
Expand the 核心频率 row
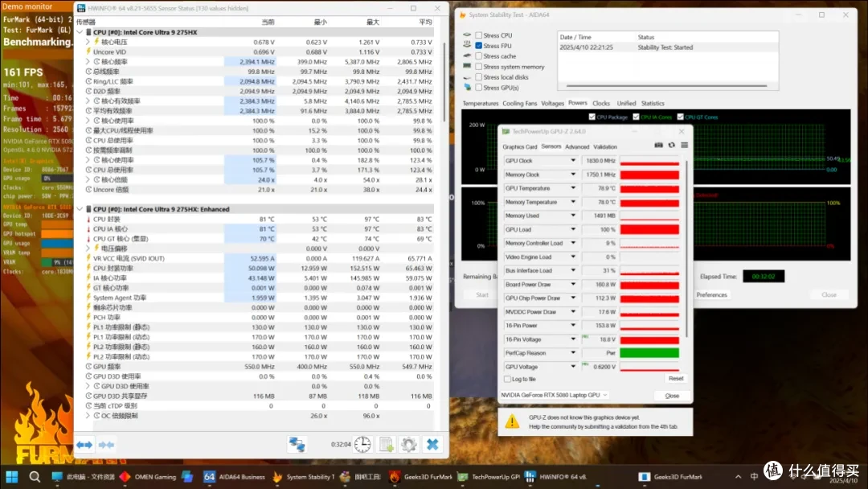[x=88, y=61]
